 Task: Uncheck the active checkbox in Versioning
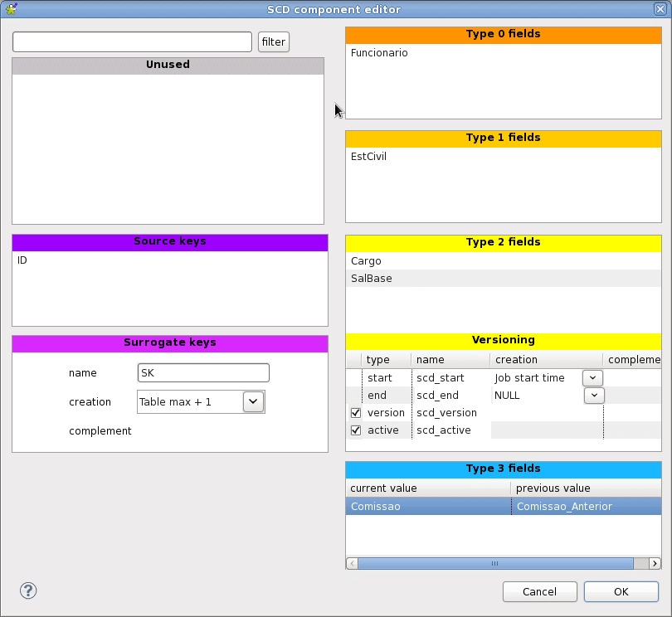pyautogui.click(x=356, y=430)
